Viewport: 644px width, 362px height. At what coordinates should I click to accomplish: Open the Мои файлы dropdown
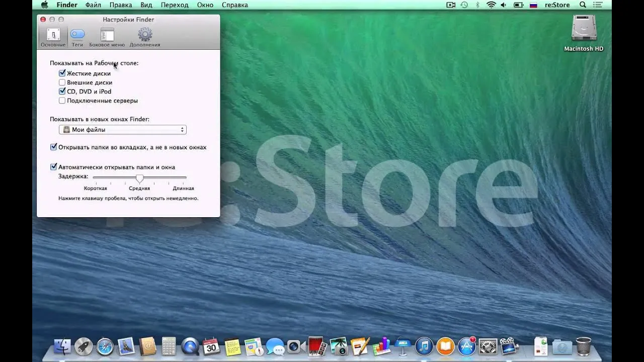(x=123, y=130)
